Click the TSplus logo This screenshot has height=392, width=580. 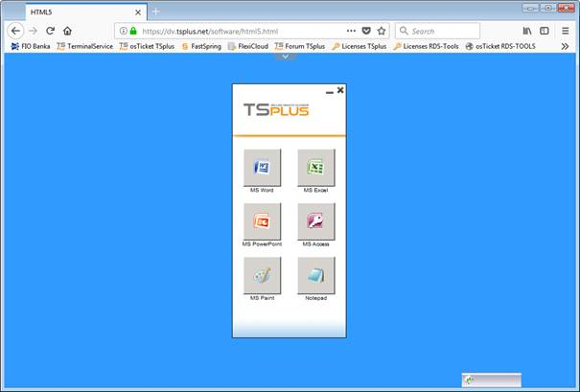[276, 110]
